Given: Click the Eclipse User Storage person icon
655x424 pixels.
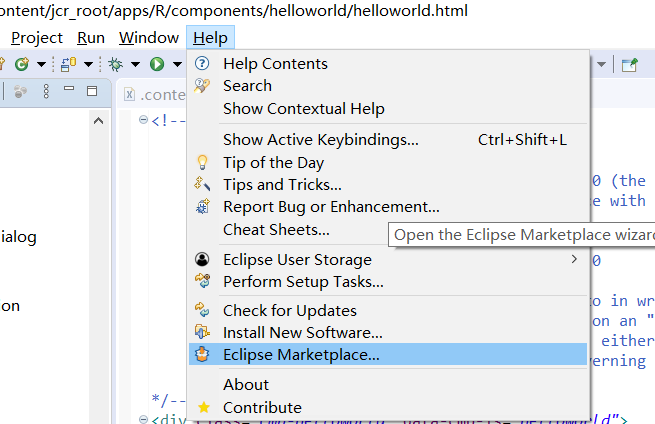Looking at the screenshot, I should 202,259.
